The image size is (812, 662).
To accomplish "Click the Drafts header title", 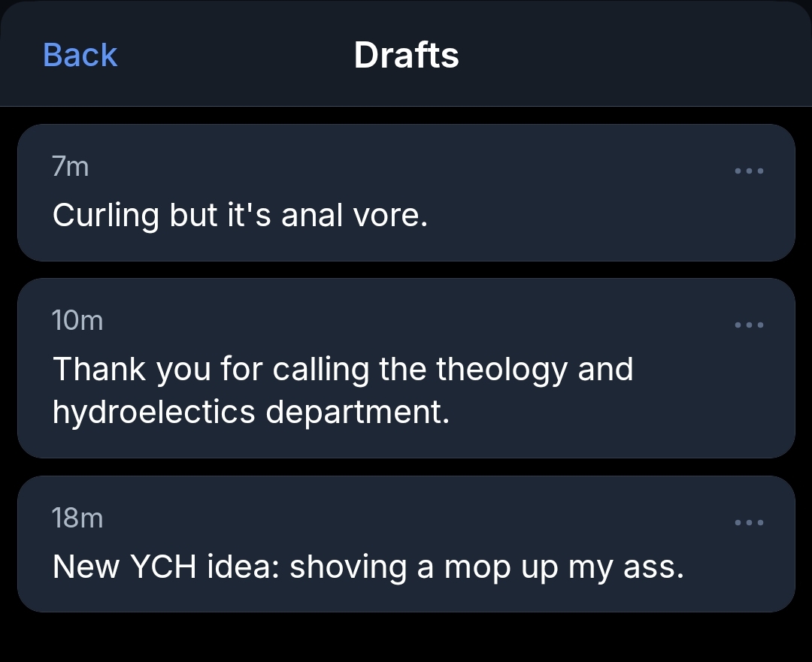I will (406, 55).
